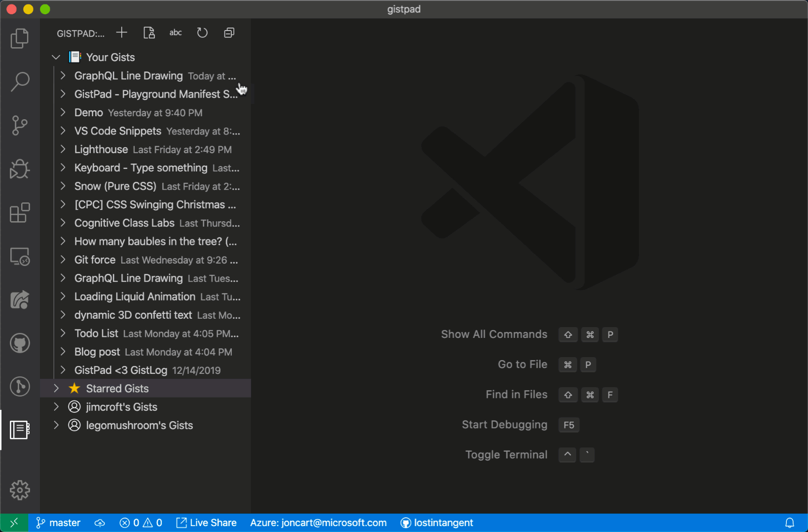Click the Show All Commands hint text
This screenshot has height=532, width=808.
click(494, 334)
